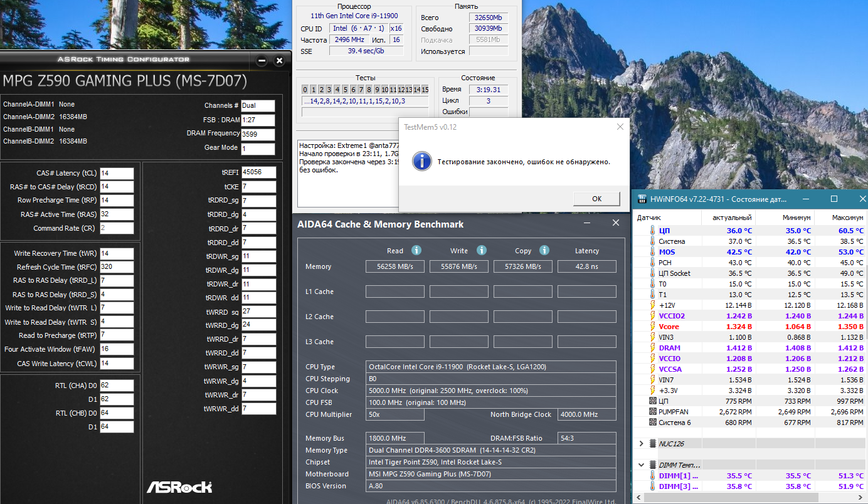The height and width of the screenshot is (504, 868).
Task: Click the CPU Multiplier 50x field
Action: point(395,414)
